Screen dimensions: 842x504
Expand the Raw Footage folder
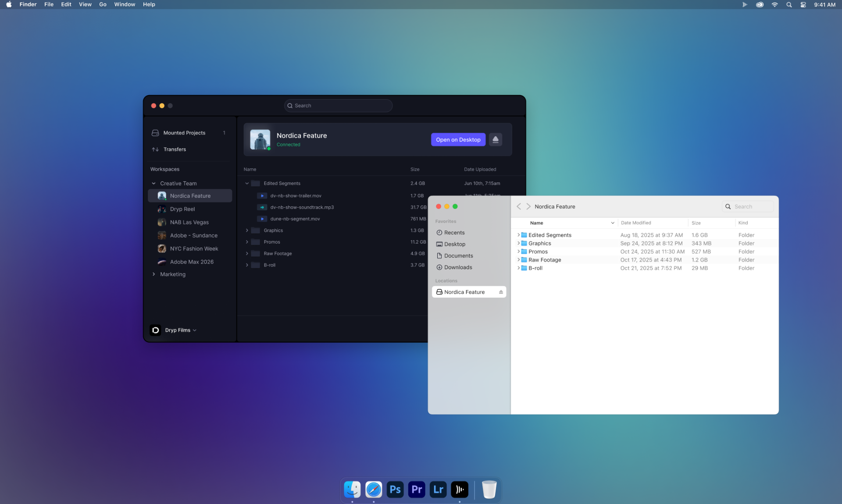tap(247, 253)
